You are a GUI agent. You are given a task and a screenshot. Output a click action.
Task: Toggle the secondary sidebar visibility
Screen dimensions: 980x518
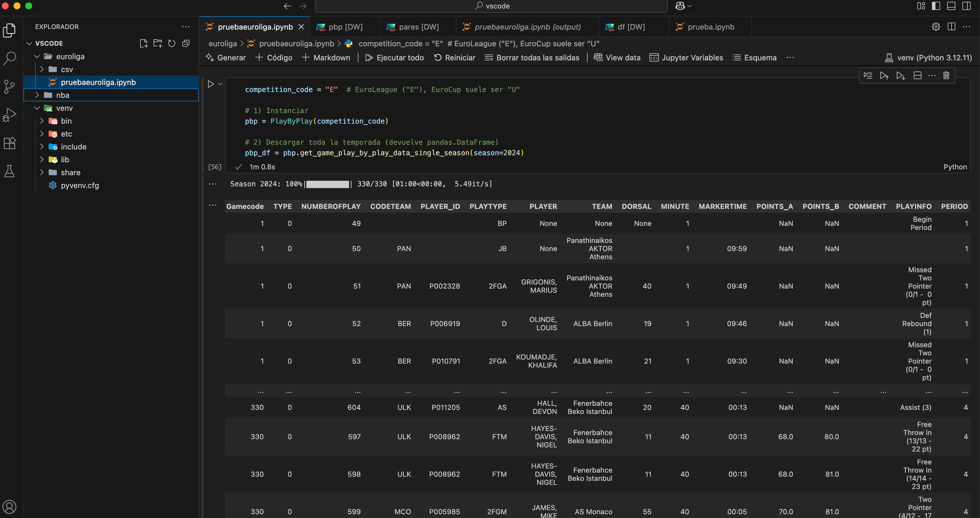966,6
